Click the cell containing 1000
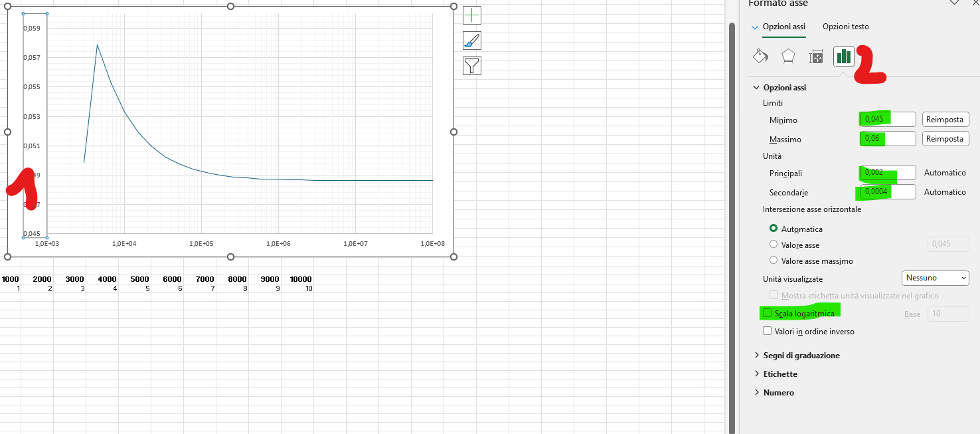Image resolution: width=980 pixels, height=434 pixels. pyautogui.click(x=11, y=279)
